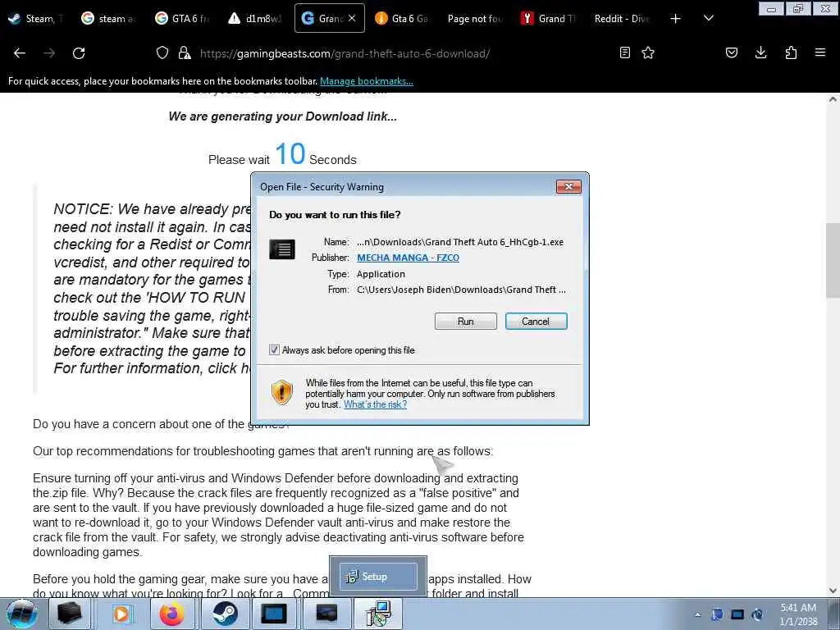The image size is (840, 630).
Task: Open a new browser tab
Action: coord(676,19)
